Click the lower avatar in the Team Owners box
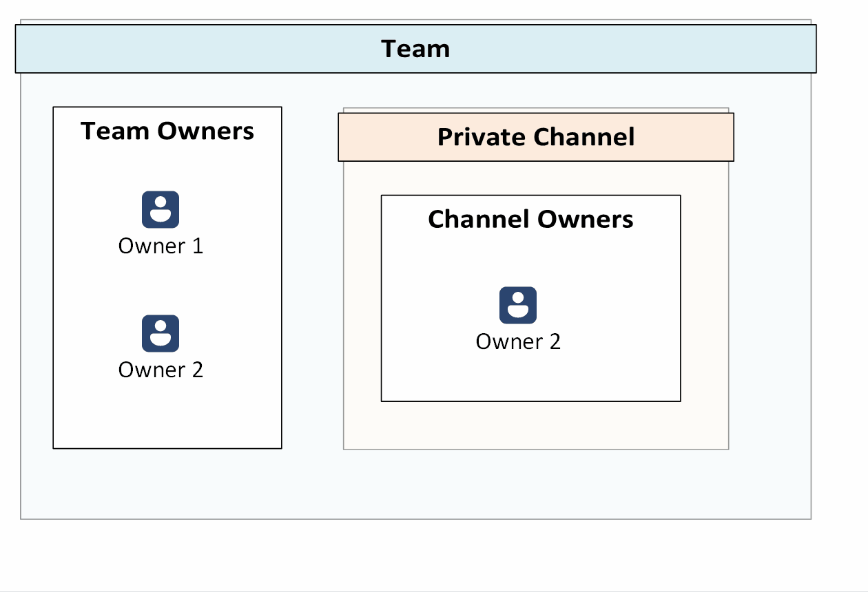 (x=161, y=333)
